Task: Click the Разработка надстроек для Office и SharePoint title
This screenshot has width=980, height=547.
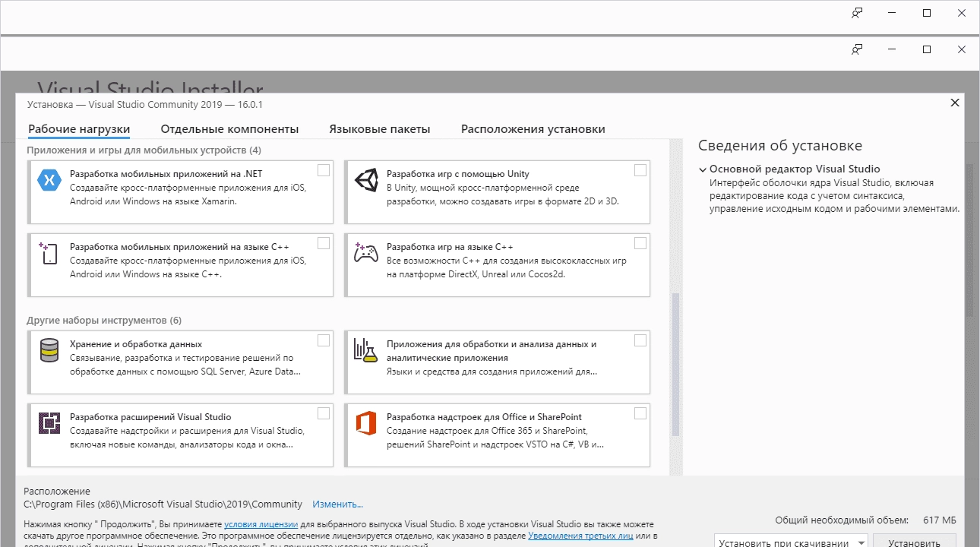Action: (484, 416)
